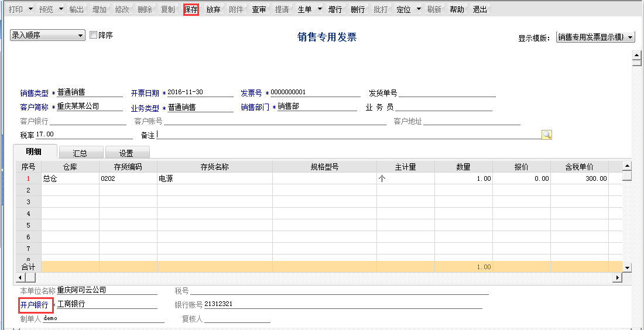Click 删行 to delete a row
The width and height of the screenshot is (644, 330).
358,9
